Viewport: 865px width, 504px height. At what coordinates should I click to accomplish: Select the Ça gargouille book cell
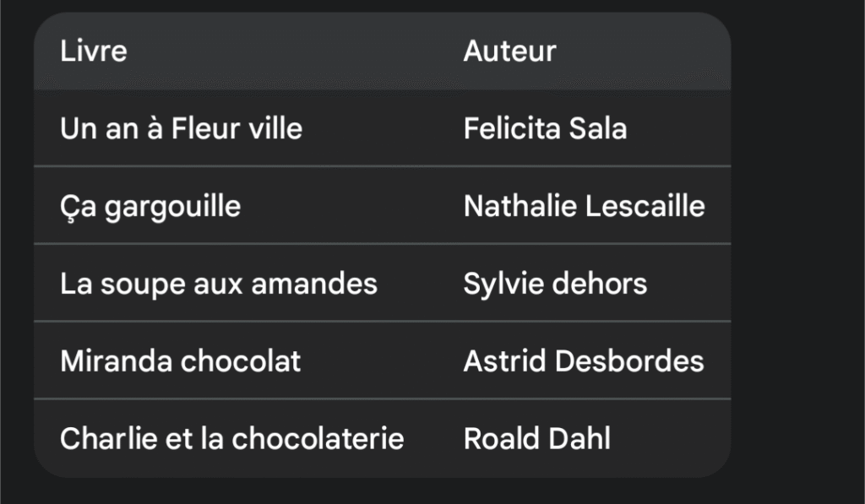click(x=150, y=207)
